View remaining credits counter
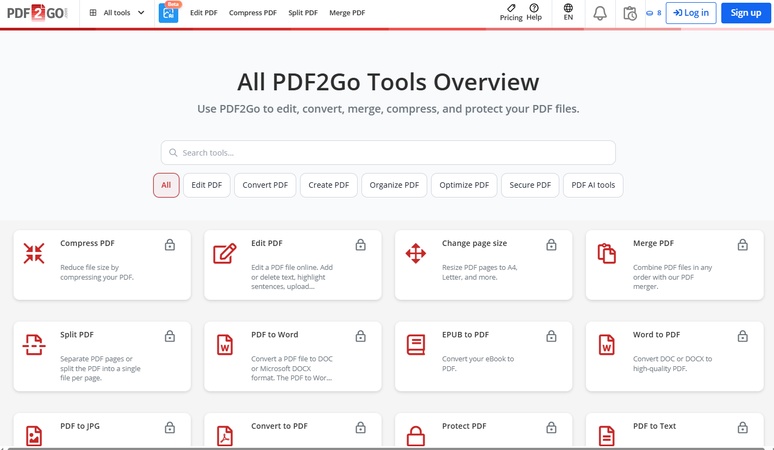The image size is (774, 450). pyautogui.click(x=654, y=13)
